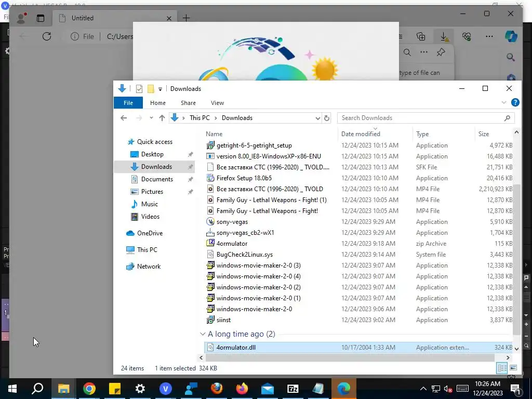Viewport: 532px width, 399px height.
Task: Open address bar history dropdown
Action: [317, 118]
